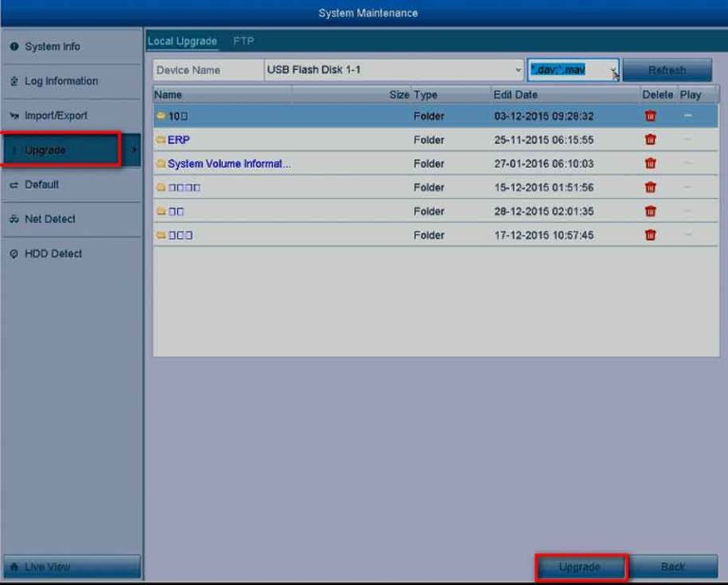Click trash icon for System Volume Information

650,163
